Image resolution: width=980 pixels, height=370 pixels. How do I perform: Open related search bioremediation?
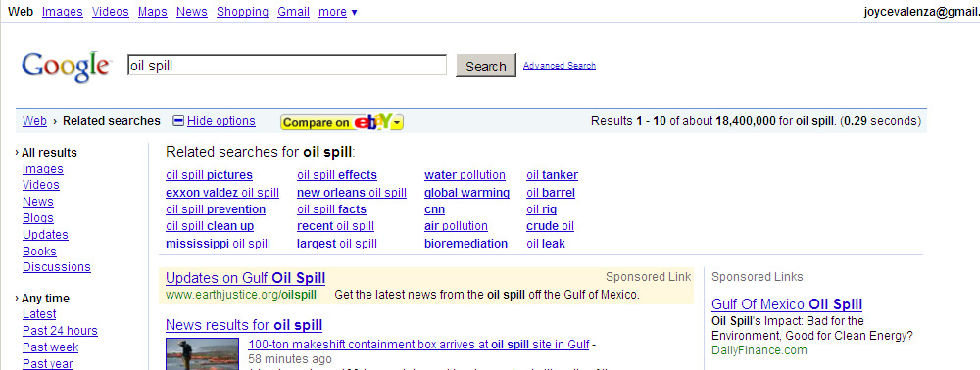click(465, 244)
